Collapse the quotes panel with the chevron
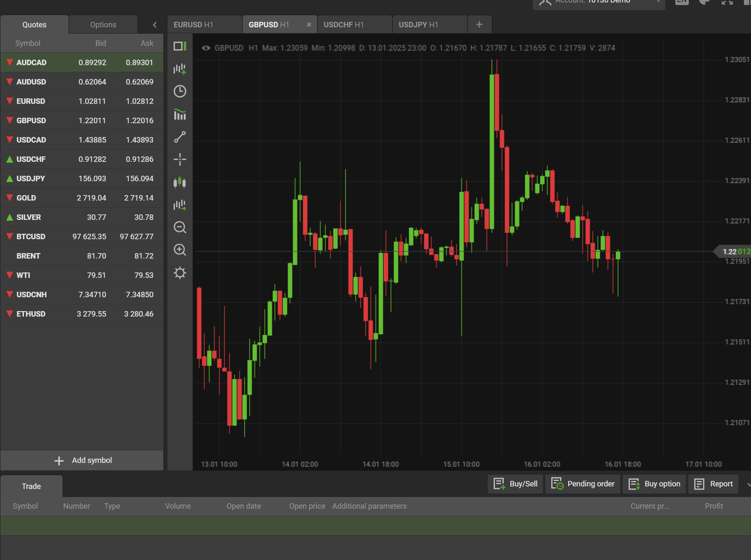751x560 pixels. (155, 25)
